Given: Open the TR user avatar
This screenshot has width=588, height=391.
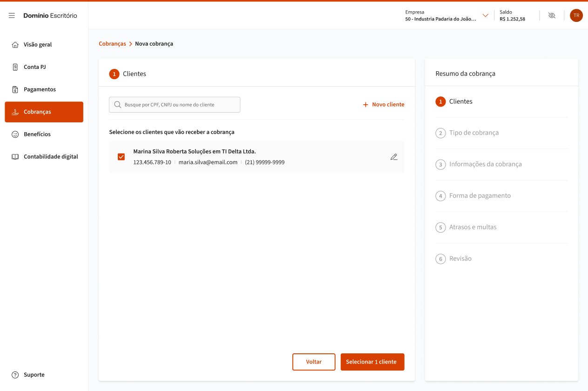Looking at the screenshot, I should 576,15.
